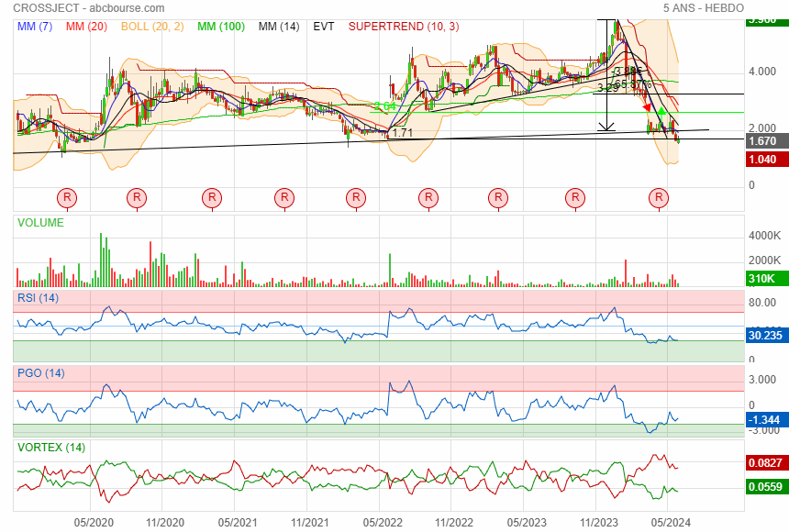Click the CROSSJECT - abcbourse.com title

[x=89, y=8]
